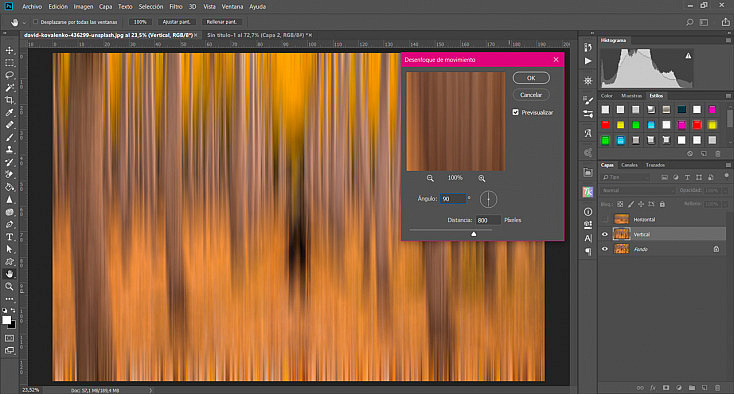
Task: Zoom out the dialog preview magnifier
Action: point(430,178)
